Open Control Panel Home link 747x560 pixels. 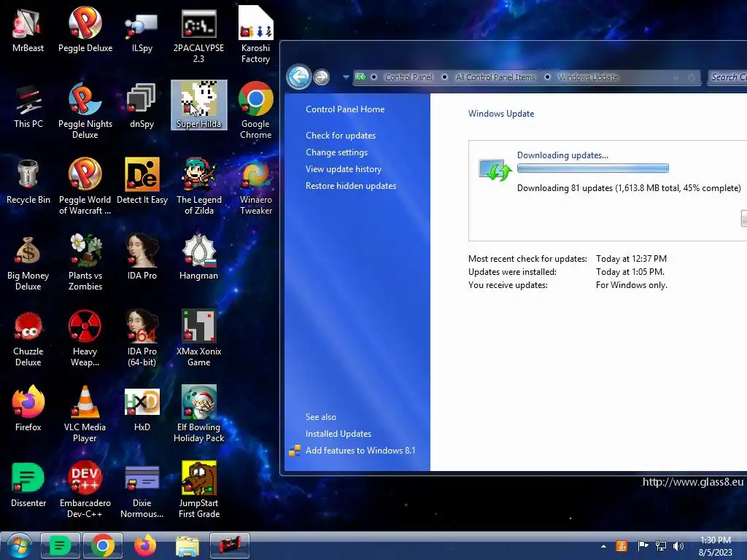point(345,109)
